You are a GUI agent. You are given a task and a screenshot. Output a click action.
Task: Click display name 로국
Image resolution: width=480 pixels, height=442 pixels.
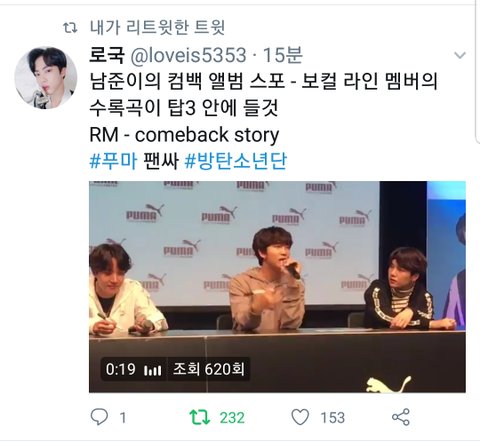107,55
